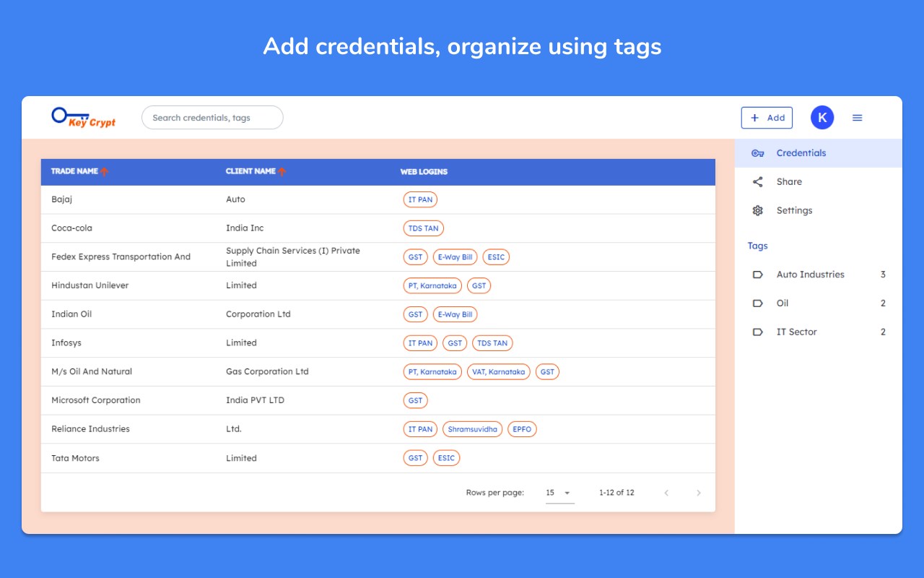The width and height of the screenshot is (924, 578).
Task: Open Microsoft Corporation's GST chip
Action: (415, 401)
